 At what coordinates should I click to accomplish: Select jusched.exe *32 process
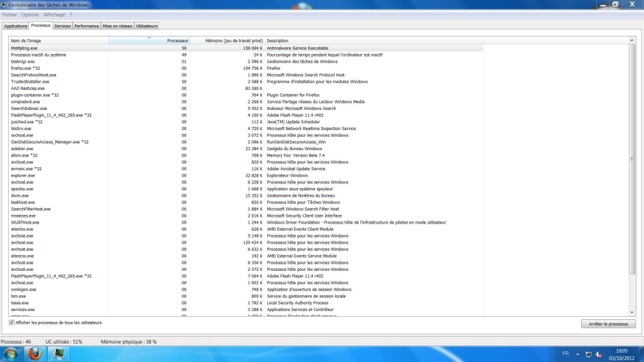coord(246,122)
